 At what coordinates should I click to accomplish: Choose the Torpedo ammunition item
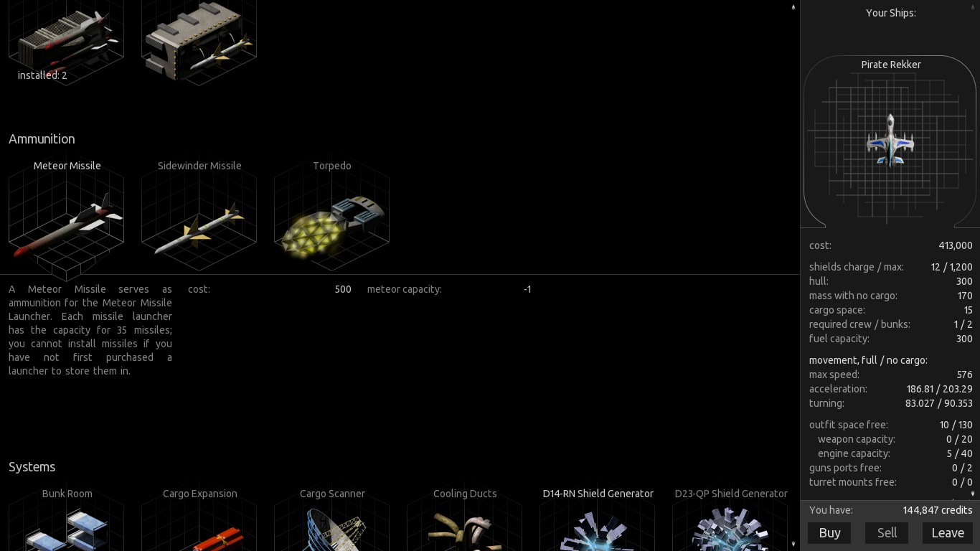pos(332,216)
